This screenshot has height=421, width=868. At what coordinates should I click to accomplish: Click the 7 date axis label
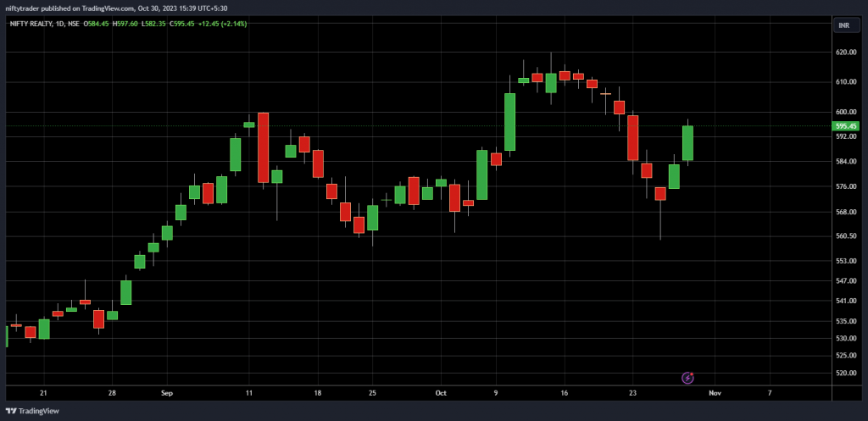point(770,393)
